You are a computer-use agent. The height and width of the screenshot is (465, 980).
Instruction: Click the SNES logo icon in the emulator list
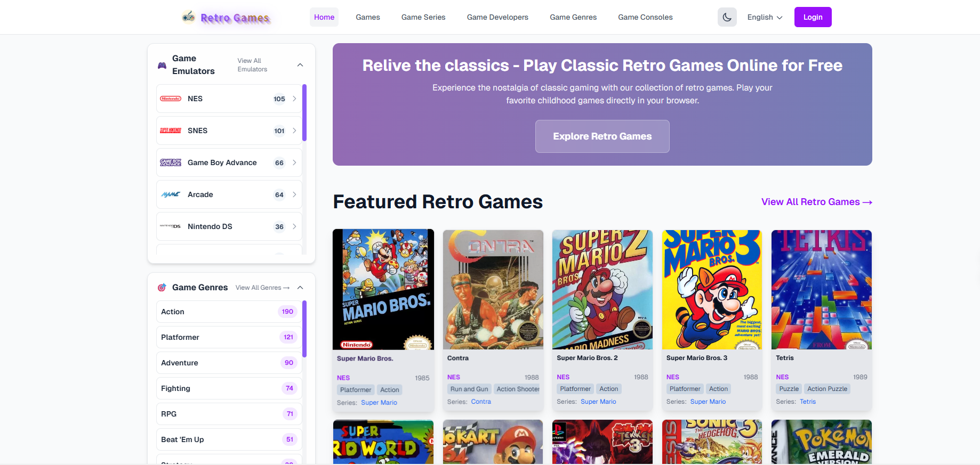[x=171, y=130]
